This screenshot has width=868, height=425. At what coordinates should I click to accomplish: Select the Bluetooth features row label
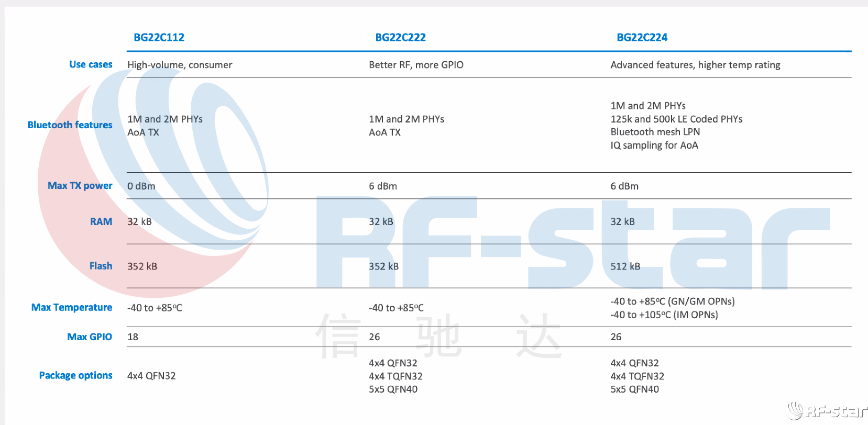point(70,125)
